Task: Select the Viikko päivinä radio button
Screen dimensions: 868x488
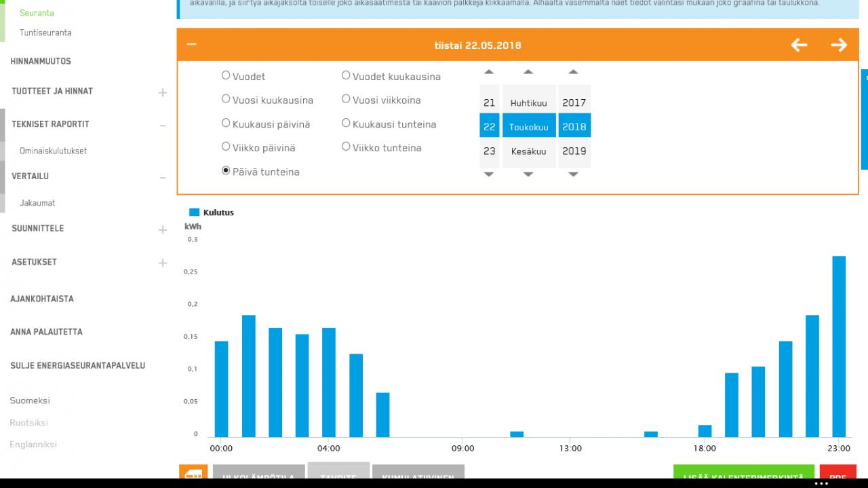Action: coord(226,147)
